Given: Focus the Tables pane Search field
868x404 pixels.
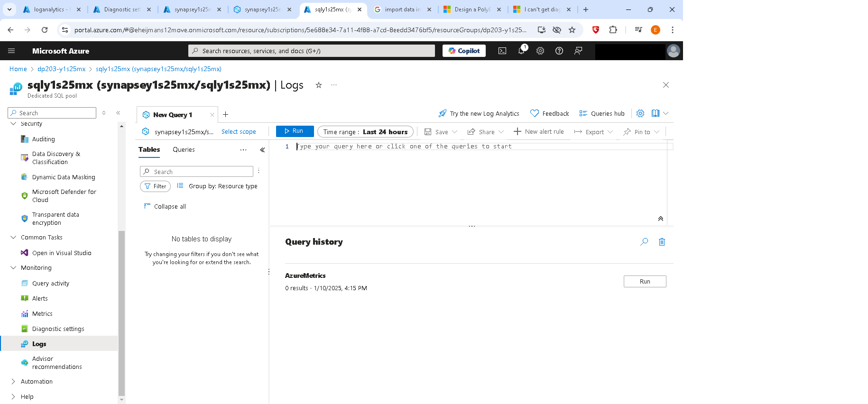Looking at the screenshot, I should [196, 172].
